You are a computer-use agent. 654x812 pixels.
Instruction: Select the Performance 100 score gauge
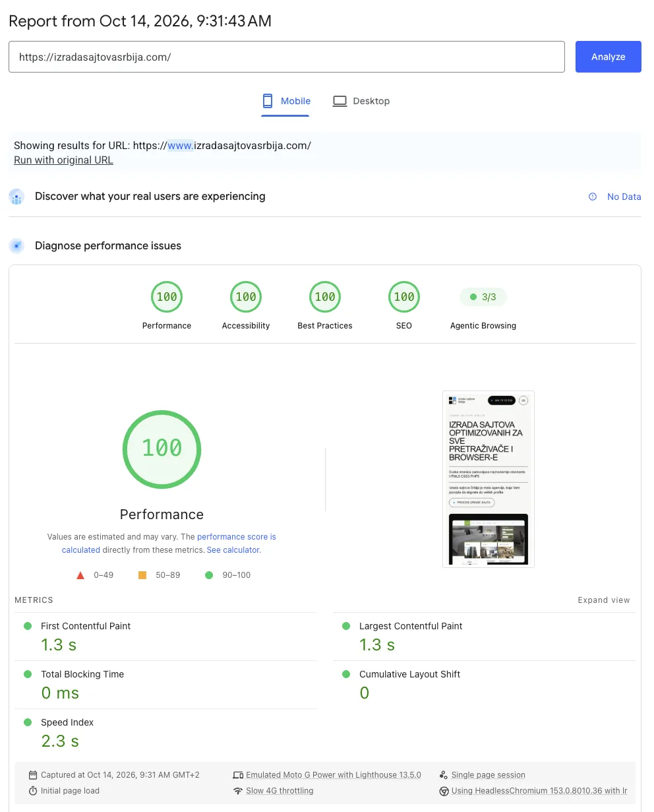[167, 297]
